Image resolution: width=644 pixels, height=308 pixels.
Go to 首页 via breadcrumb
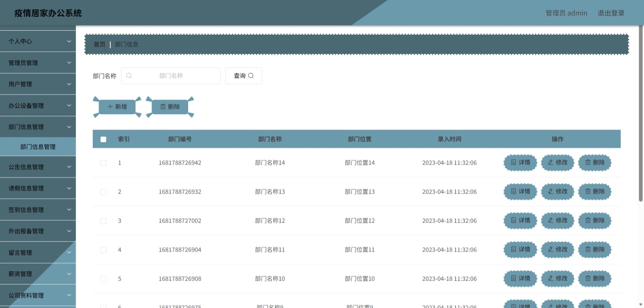pos(99,45)
